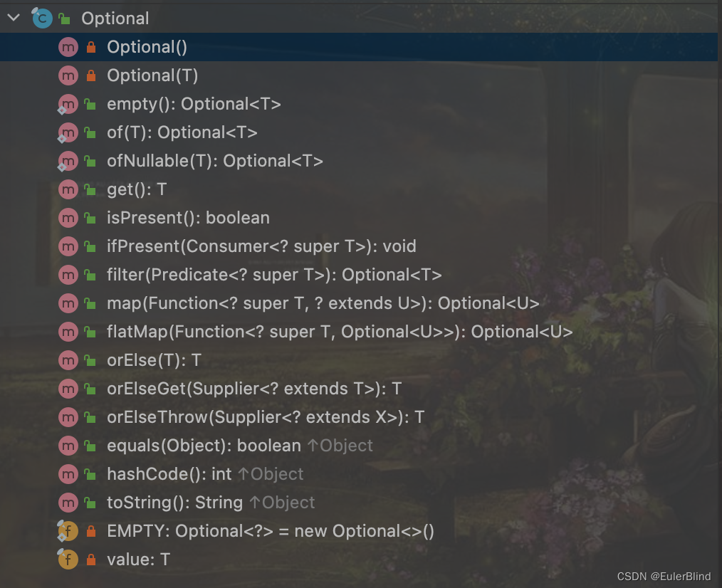Select the orElseThrow method entry
This screenshot has width=722, height=588.
coord(265,417)
